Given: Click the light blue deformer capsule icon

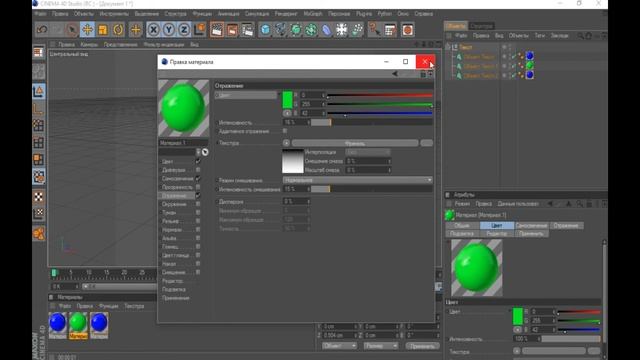Looking at the screenshot, I should (326, 29).
